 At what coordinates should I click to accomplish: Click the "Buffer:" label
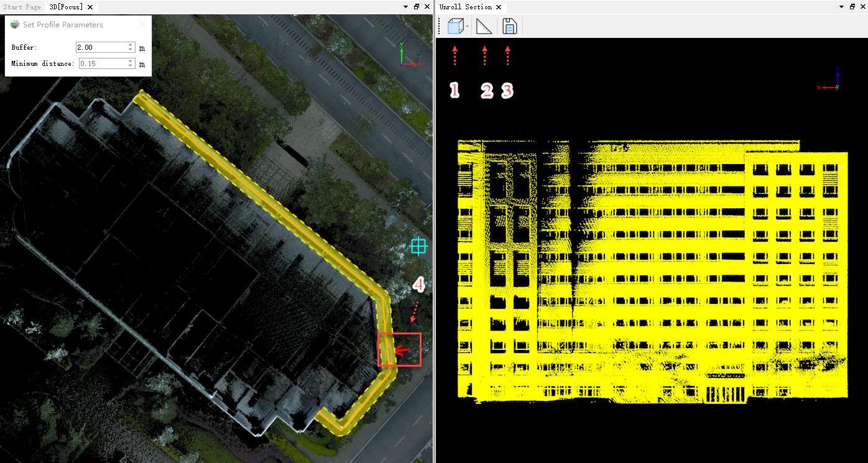coord(24,47)
